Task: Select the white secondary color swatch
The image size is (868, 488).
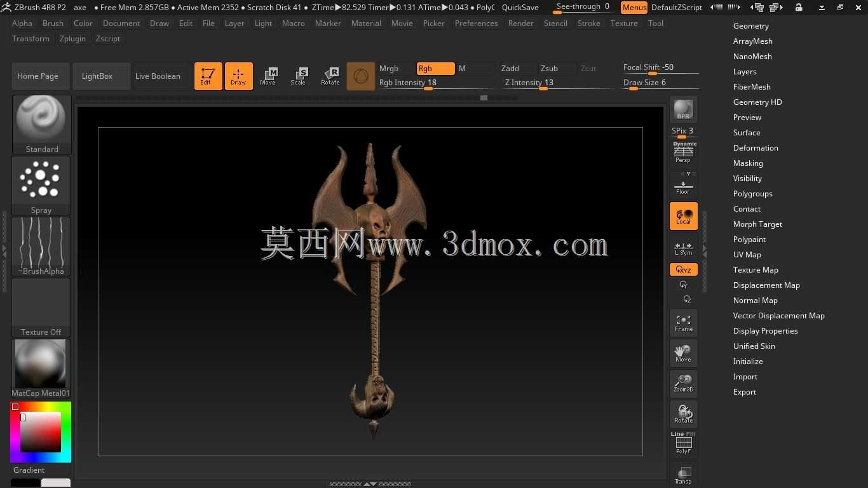Action: pos(56,483)
